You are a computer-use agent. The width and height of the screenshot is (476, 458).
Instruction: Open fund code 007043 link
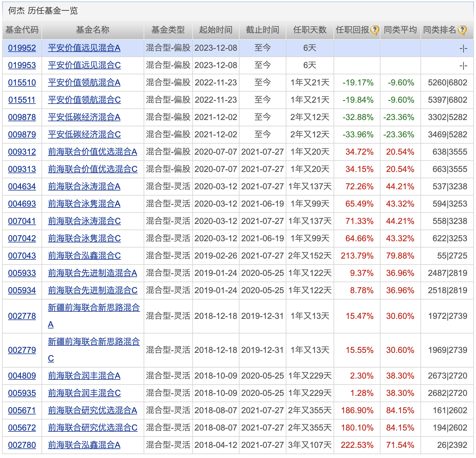click(x=22, y=256)
